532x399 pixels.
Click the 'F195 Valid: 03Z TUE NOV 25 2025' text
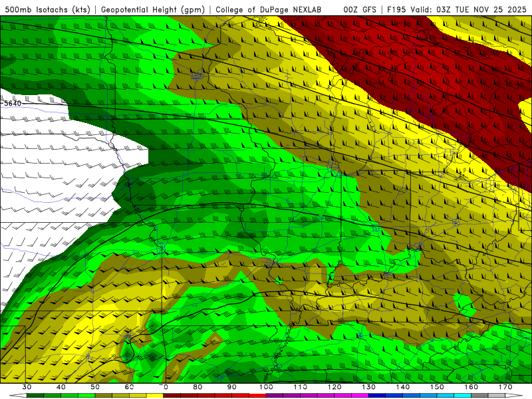pyautogui.click(x=457, y=9)
